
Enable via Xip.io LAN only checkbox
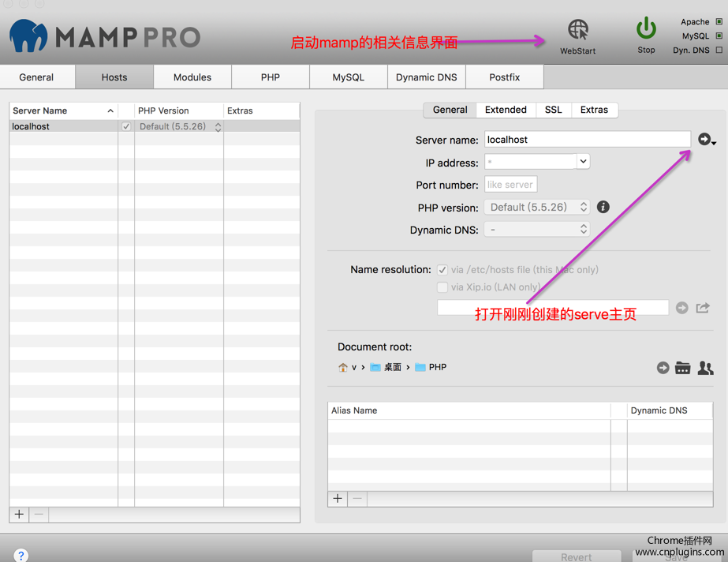[442, 287]
